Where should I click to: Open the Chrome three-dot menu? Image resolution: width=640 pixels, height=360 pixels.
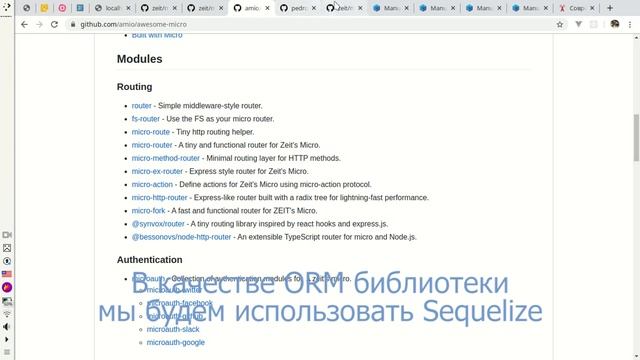click(x=630, y=24)
